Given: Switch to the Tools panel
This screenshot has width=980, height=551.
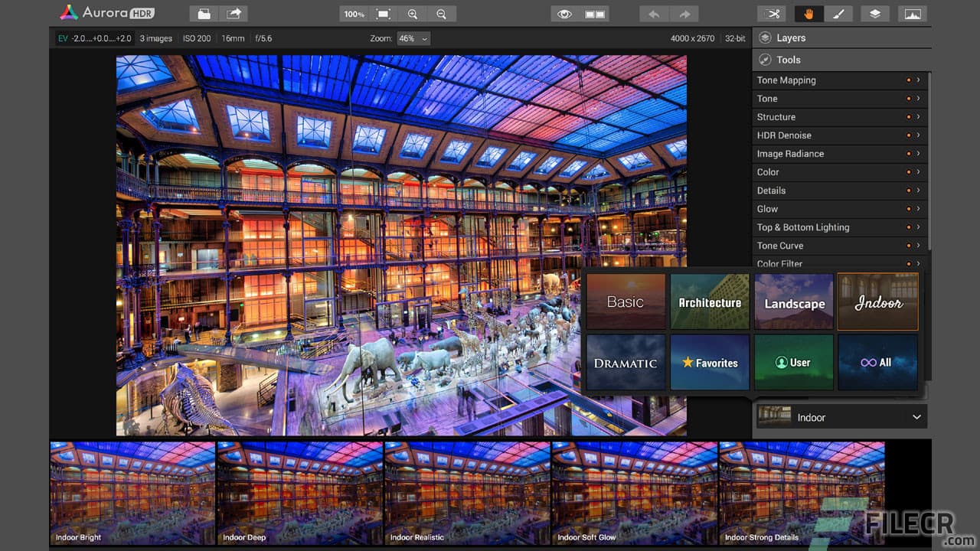Looking at the screenshot, I should 788,59.
